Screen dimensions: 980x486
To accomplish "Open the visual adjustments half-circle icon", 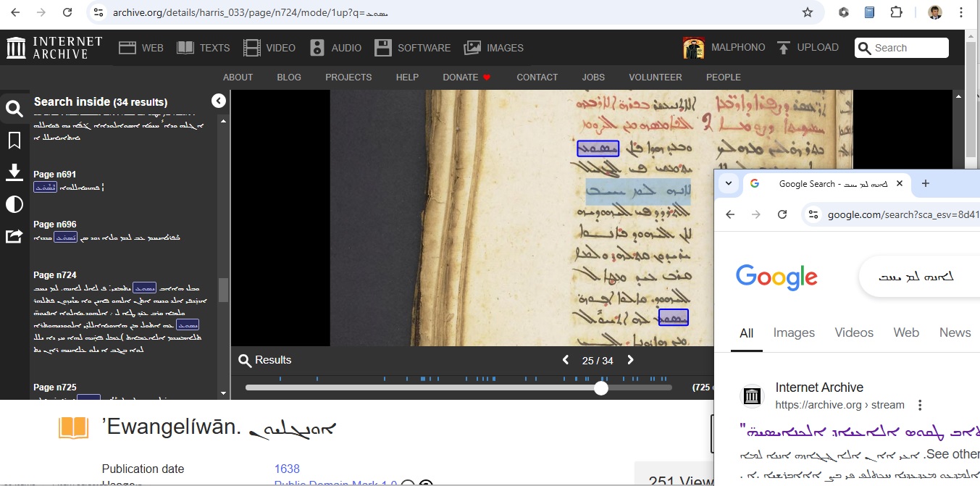I will pyautogui.click(x=14, y=204).
